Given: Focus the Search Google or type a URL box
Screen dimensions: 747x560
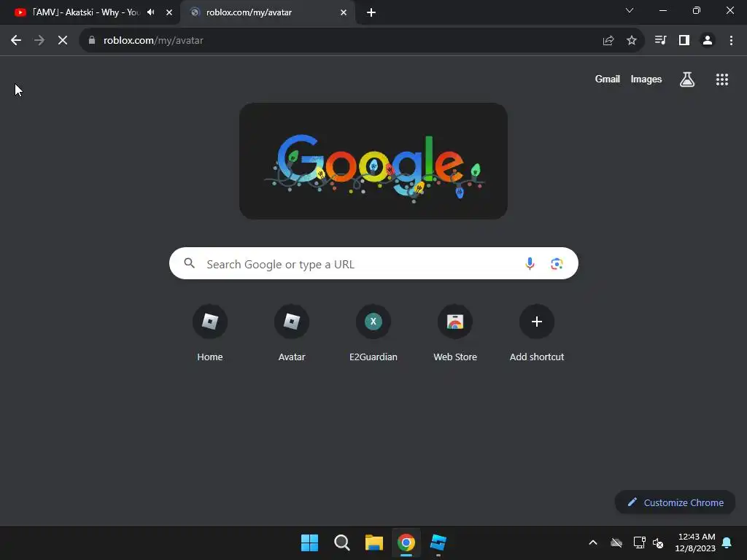Looking at the screenshot, I should pyautogui.click(x=373, y=263).
